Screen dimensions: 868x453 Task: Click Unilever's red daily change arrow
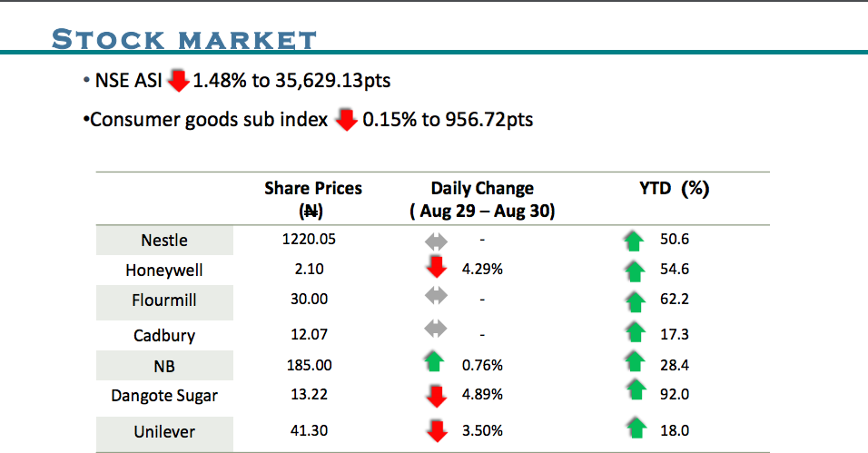(437, 429)
